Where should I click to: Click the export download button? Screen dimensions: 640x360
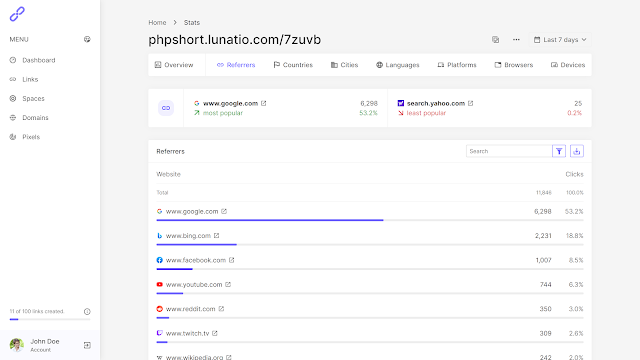577,151
